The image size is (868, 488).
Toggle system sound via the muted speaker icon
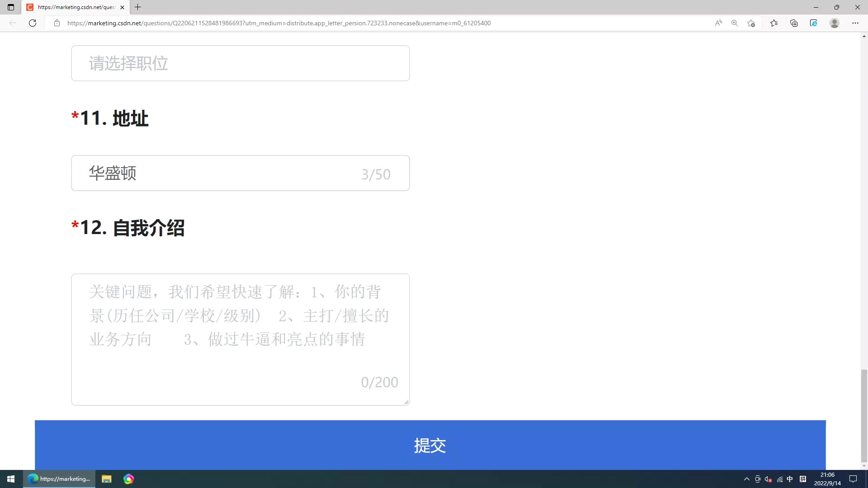point(768,479)
